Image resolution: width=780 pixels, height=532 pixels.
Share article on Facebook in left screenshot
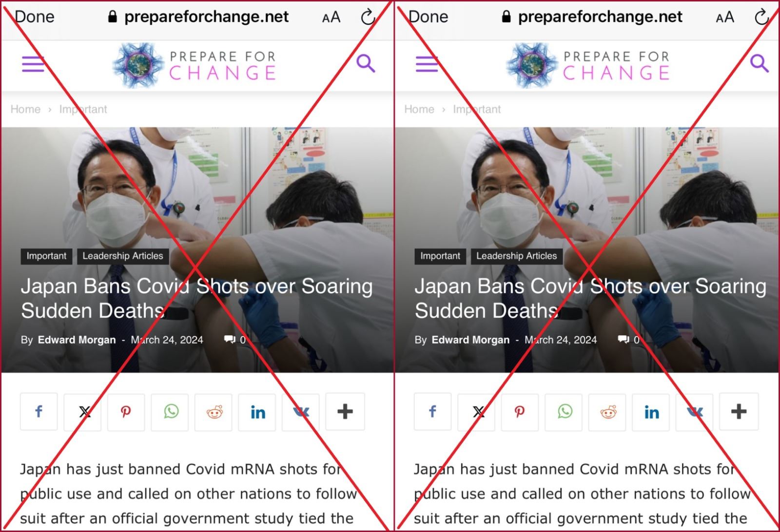[x=39, y=412]
